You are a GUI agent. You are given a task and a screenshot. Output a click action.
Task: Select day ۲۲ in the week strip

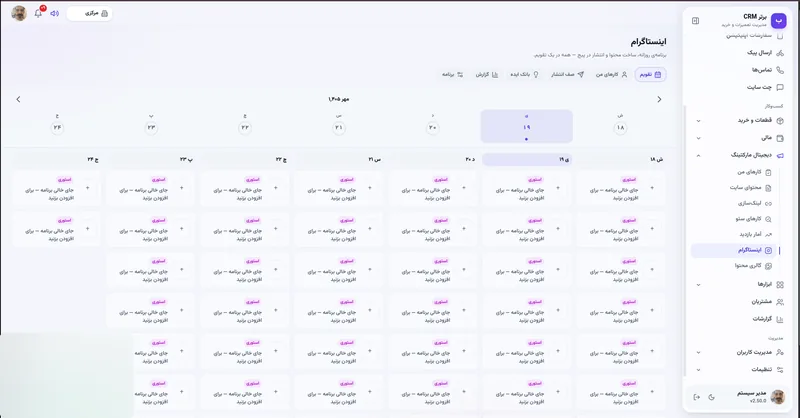(x=245, y=127)
